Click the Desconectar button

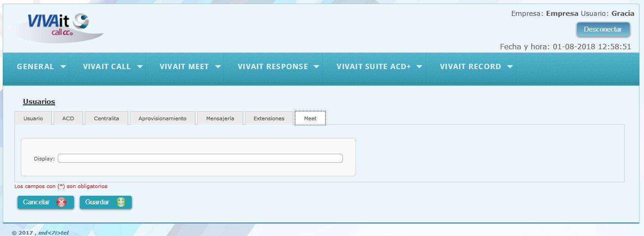tap(603, 29)
